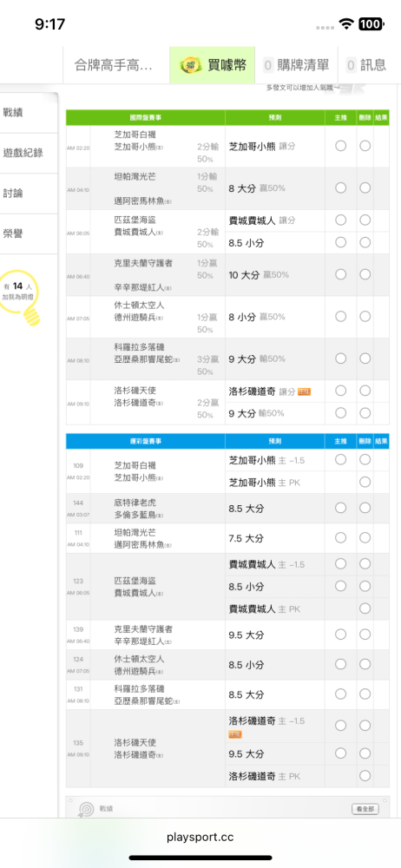401x868 pixels.
Task: Tap the 買噱幣 coin icon
Action: [x=191, y=65]
